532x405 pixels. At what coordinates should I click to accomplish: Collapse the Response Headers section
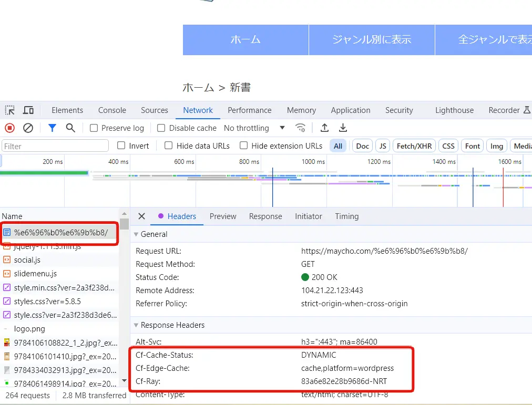[137, 325]
